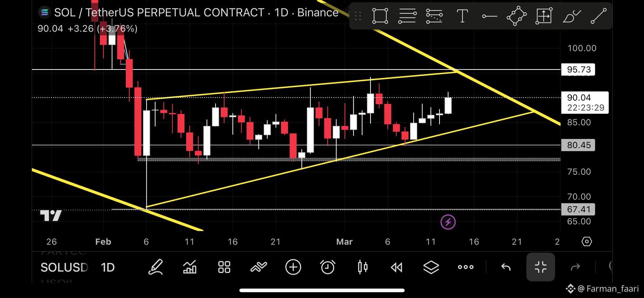Change the 1D timeframe interval
The height and width of the screenshot is (298, 644).
pyautogui.click(x=107, y=267)
